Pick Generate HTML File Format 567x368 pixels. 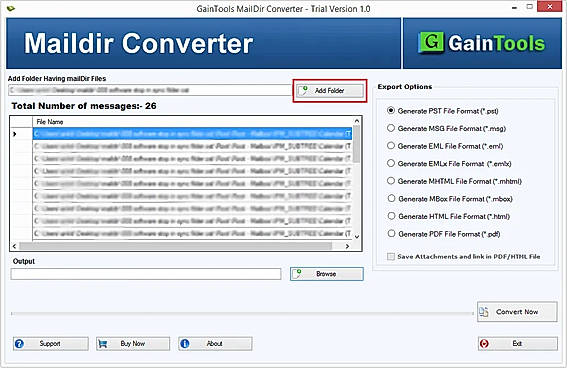click(391, 216)
